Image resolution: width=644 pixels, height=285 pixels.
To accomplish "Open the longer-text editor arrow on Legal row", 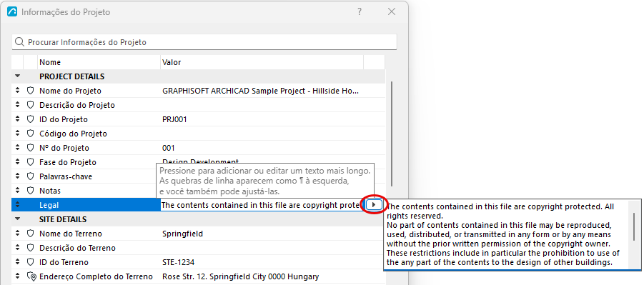I will point(374,204).
